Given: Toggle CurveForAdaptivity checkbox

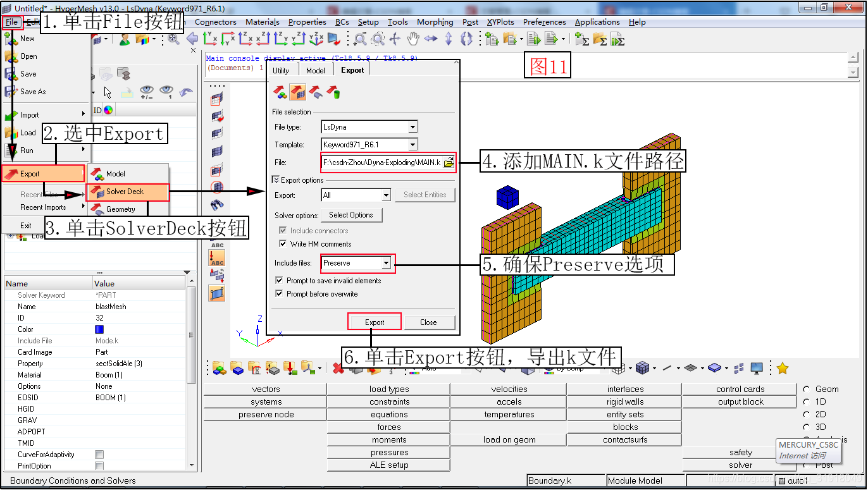Looking at the screenshot, I should point(99,455).
